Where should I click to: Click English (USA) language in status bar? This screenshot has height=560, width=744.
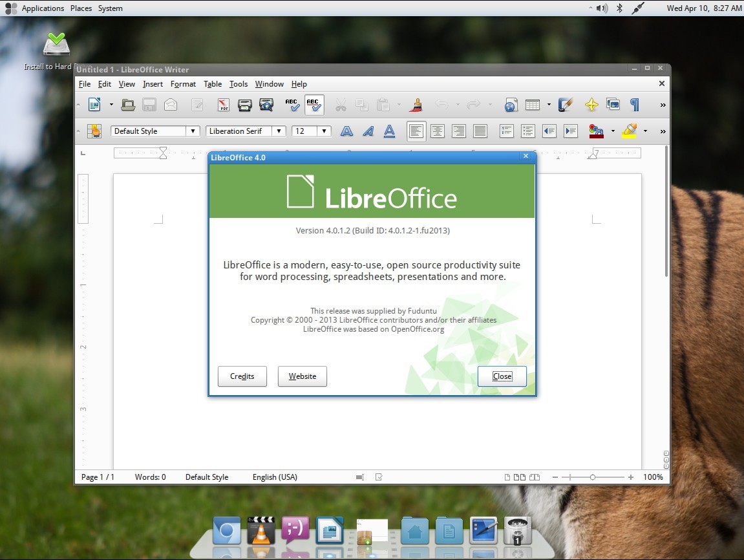(275, 477)
